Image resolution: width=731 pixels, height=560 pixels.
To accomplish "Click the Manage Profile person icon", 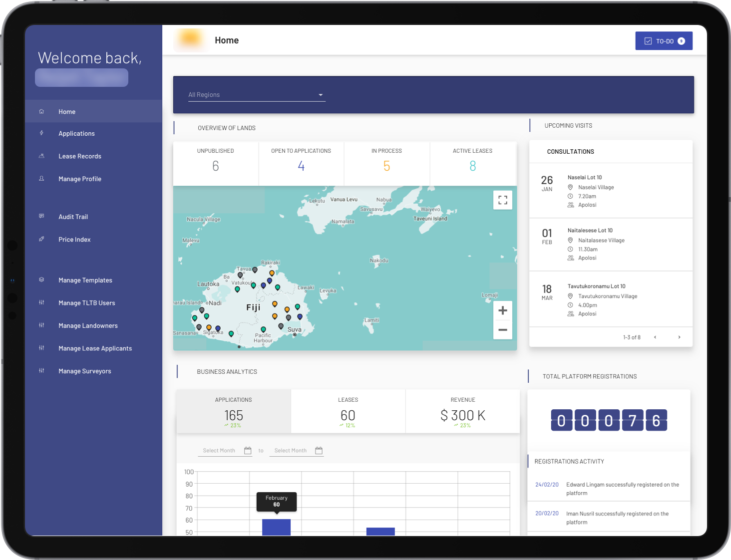I will click(41, 178).
